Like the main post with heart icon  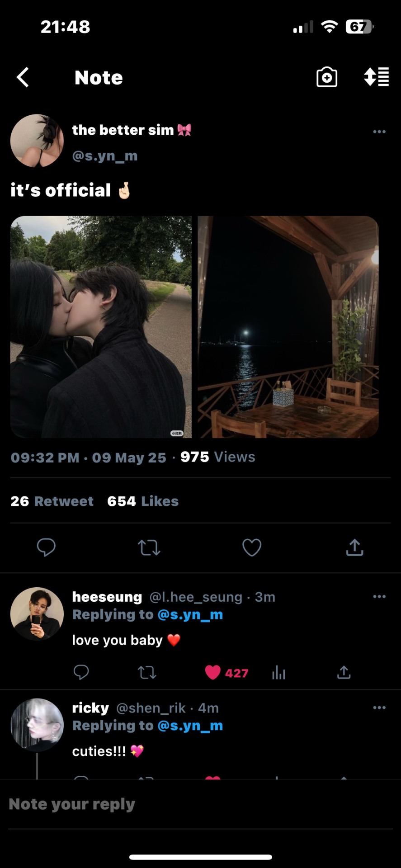coord(252,547)
